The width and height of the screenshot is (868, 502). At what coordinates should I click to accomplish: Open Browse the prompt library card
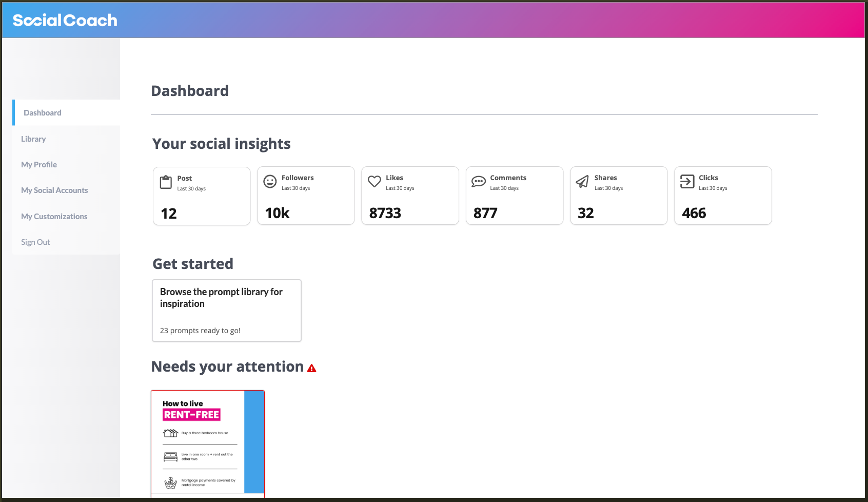coord(226,310)
